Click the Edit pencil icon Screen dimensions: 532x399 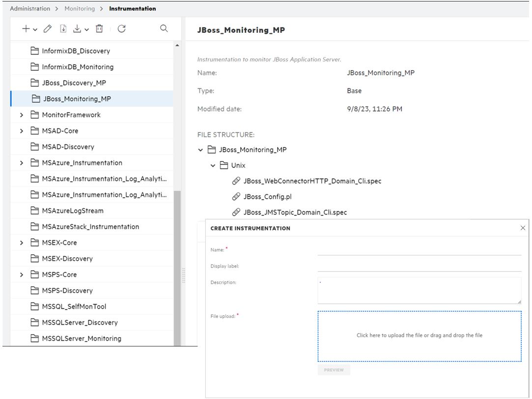point(47,29)
